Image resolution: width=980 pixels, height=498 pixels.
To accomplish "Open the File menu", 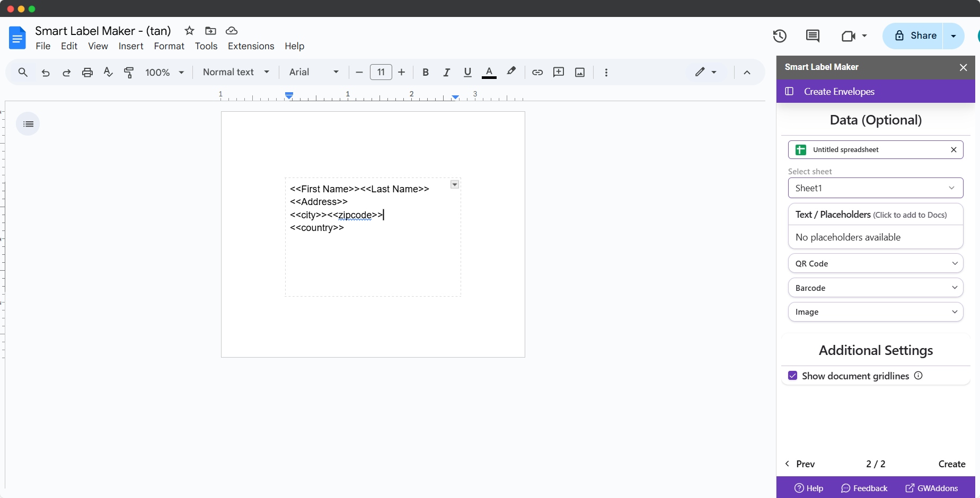I will 43,46.
